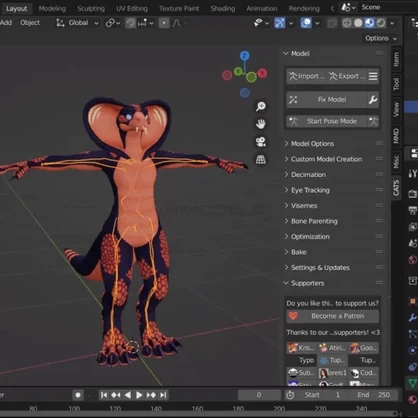The width and height of the screenshot is (418, 418).
Task: Click the red X axis gizmo
Action: pyautogui.click(x=263, y=73)
